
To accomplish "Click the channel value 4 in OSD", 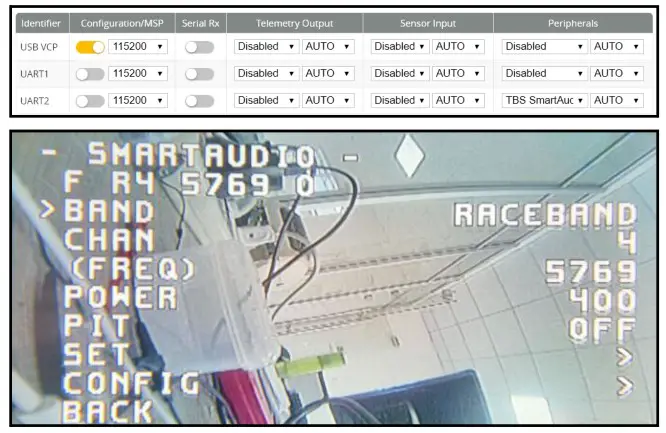I will 627,243.
